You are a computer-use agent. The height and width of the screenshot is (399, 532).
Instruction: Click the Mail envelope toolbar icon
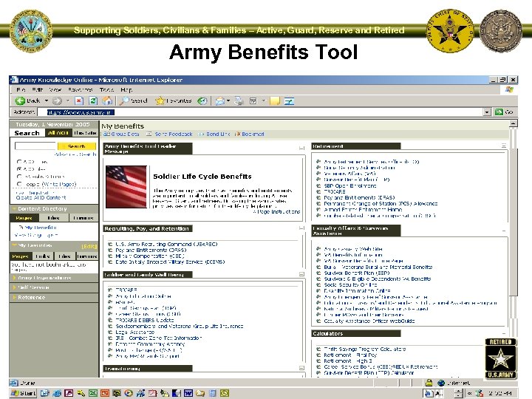(x=220, y=100)
